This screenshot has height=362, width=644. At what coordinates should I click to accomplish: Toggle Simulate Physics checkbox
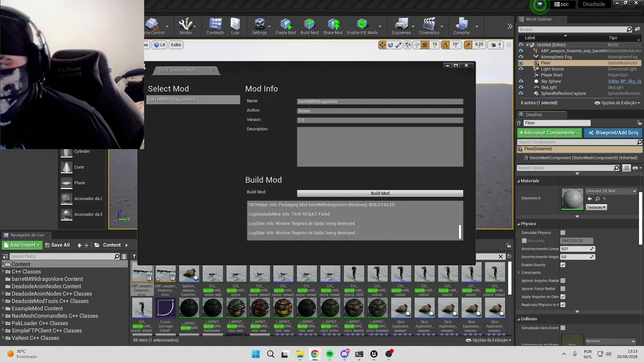coord(562,233)
